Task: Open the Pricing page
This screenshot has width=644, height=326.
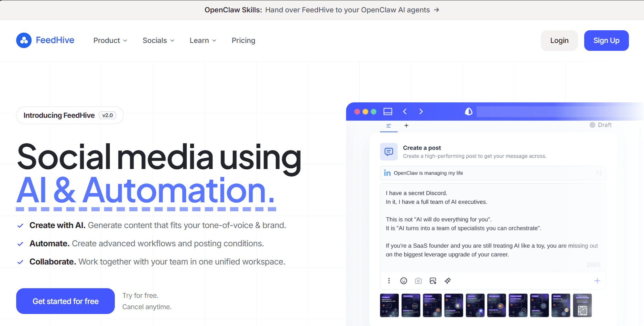Action: click(x=243, y=41)
